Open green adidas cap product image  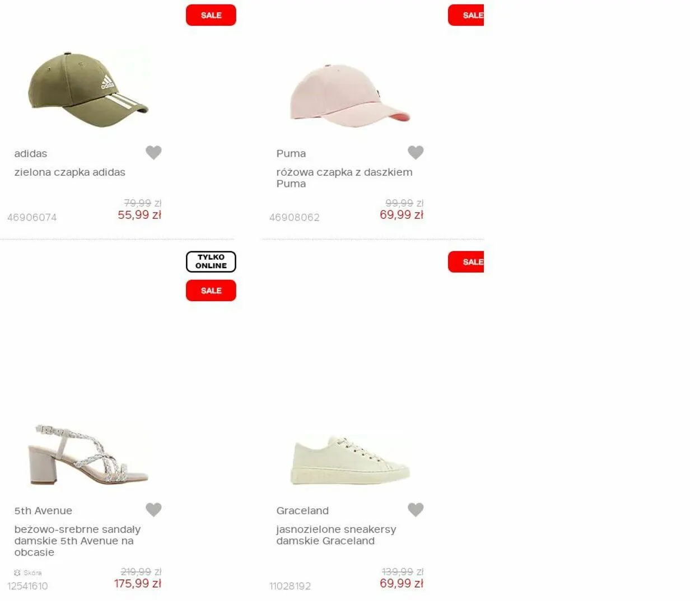coord(88,90)
